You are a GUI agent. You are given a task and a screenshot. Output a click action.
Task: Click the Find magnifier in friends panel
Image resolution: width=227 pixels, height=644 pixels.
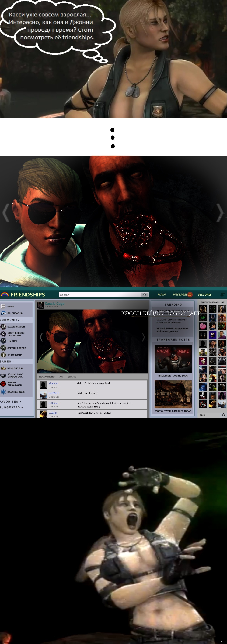[x=224, y=415]
